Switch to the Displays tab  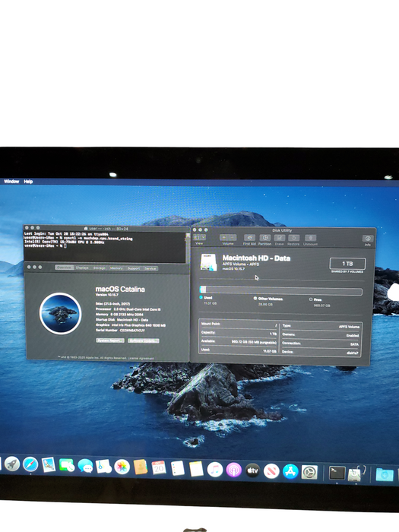tap(82, 268)
